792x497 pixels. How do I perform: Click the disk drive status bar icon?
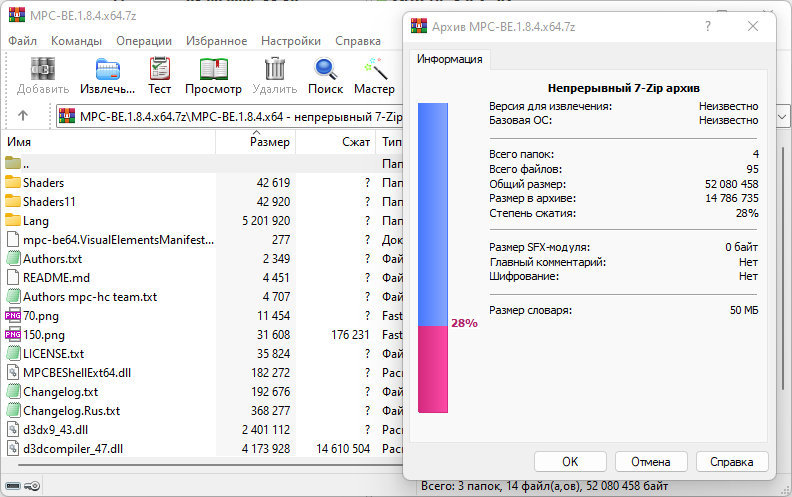(x=13, y=486)
